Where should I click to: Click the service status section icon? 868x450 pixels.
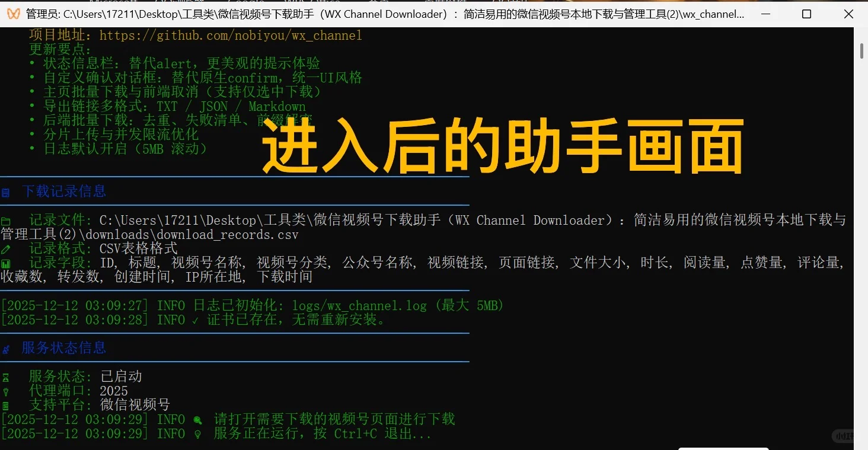pyautogui.click(x=5, y=349)
